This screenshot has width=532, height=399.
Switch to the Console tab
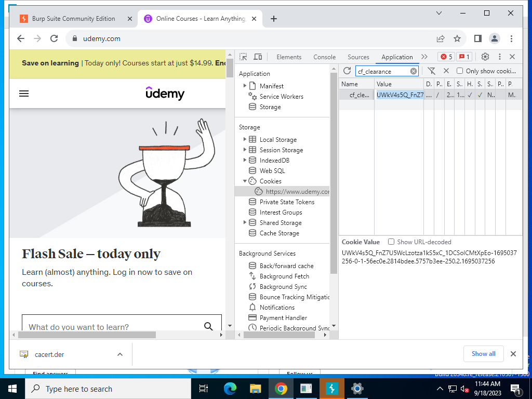coord(324,57)
